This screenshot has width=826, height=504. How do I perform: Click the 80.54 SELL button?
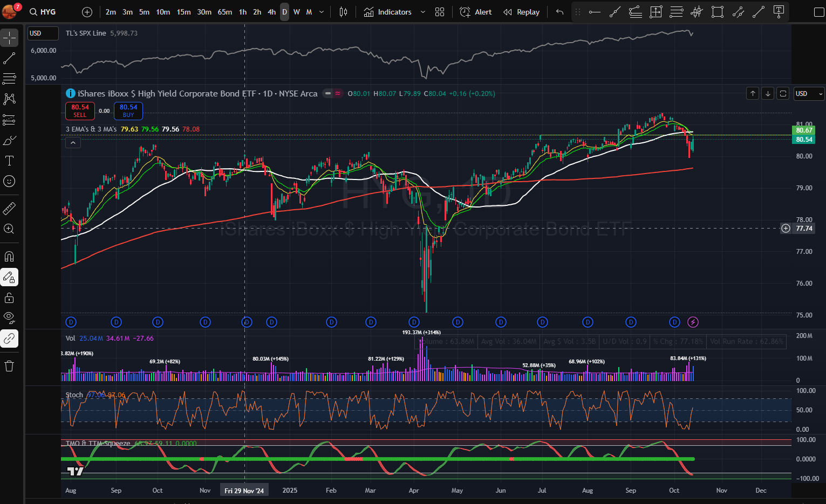click(x=80, y=111)
